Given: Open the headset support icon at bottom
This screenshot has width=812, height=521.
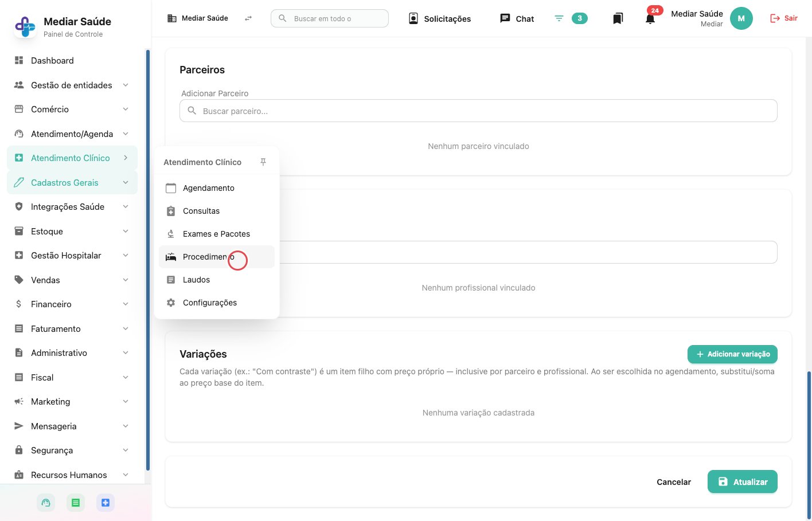Looking at the screenshot, I should coord(46,503).
